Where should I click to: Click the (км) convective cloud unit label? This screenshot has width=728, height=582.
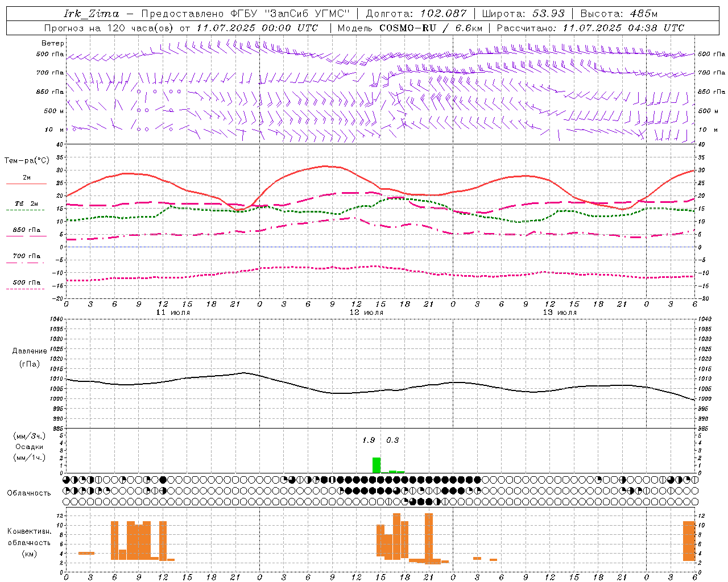pyautogui.click(x=30, y=554)
